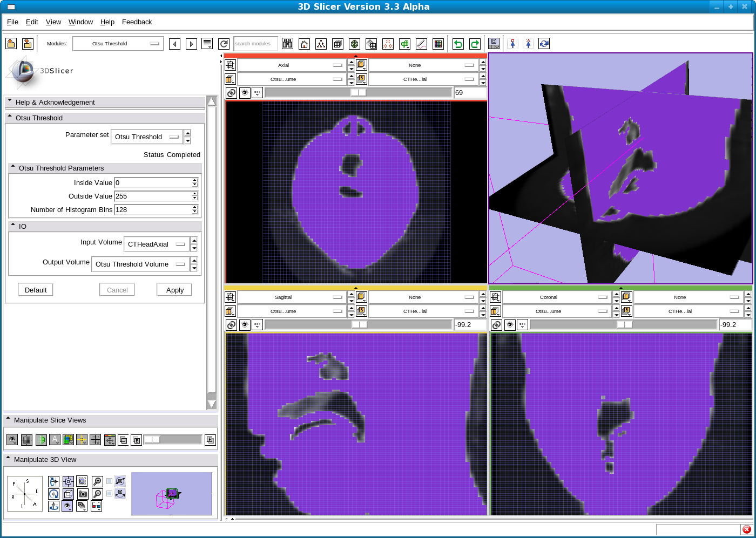Click the binoculars search icon in toolbar
Image resolution: width=756 pixels, height=538 pixels.
tap(287, 44)
